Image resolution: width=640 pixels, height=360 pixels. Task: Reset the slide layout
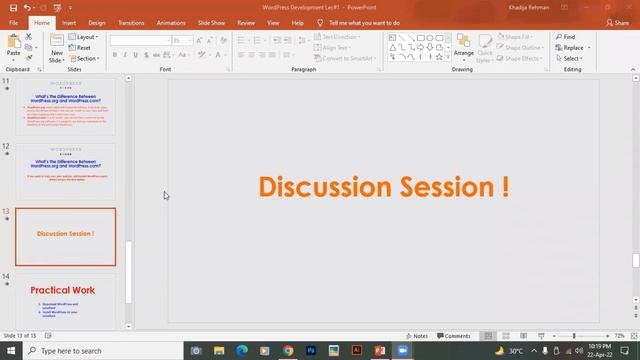click(x=80, y=48)
